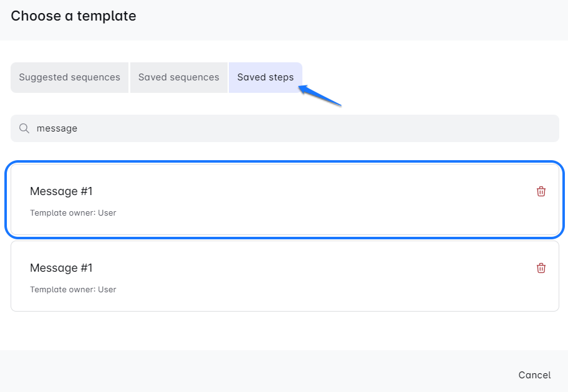568x392 pixels.
Task: Click the blue arrow annotation
Action: click(x=320, y=96)
